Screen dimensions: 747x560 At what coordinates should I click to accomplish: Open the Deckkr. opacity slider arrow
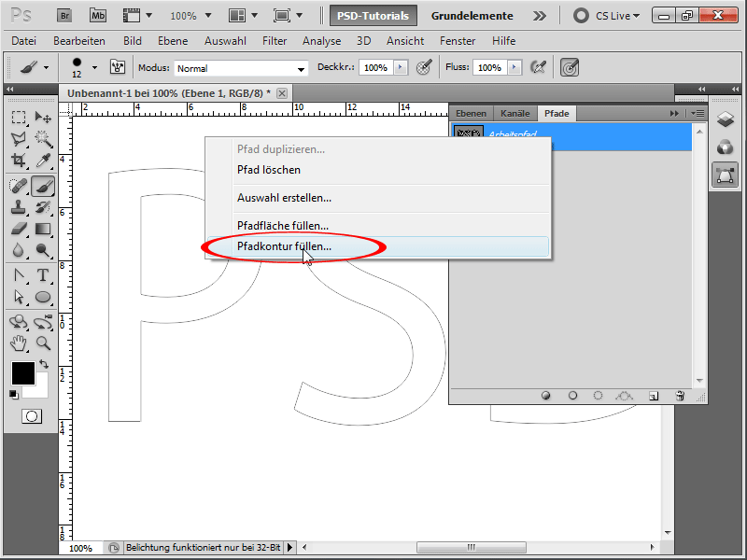pyautogui.click(x=402, y=67)
